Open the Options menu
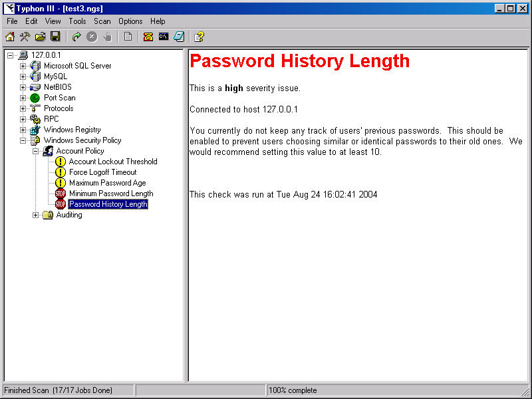Screen dimensions: 532x399 (130, 21)
